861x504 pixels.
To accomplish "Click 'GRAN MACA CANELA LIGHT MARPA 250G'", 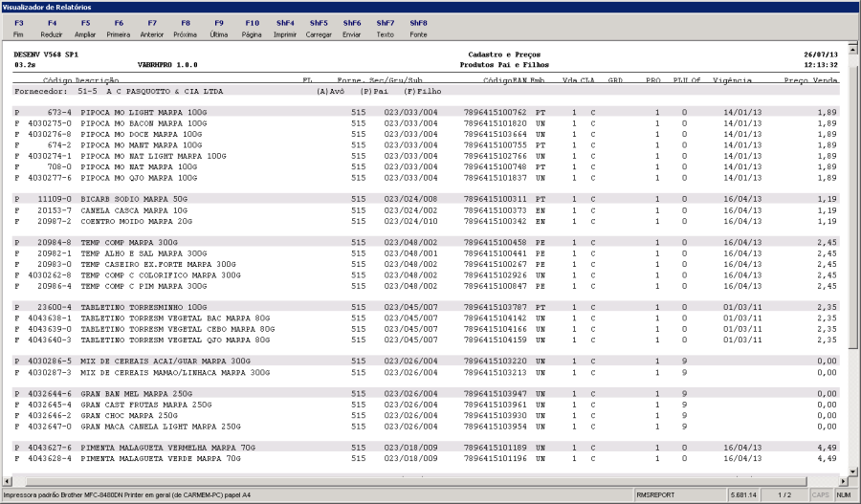I will pos(161,427).
